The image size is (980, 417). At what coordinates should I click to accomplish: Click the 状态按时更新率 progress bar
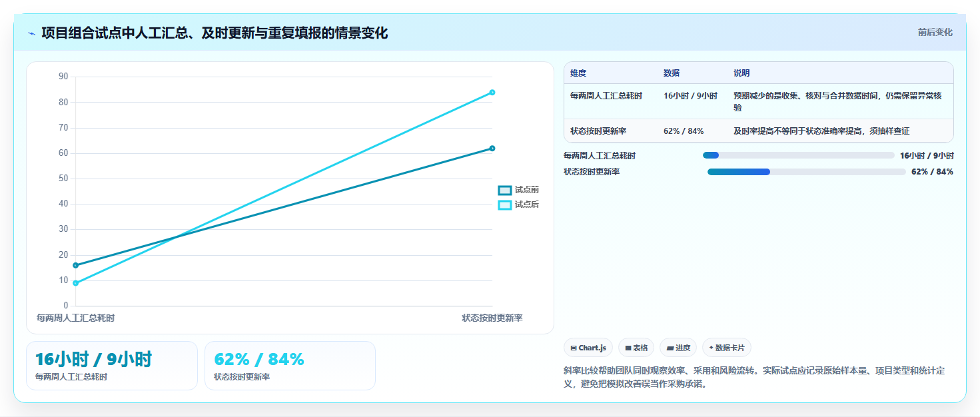coord(806,172)
